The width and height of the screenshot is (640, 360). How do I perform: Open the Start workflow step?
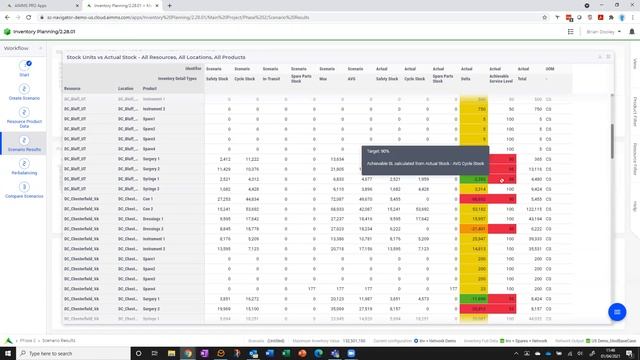[x=24, y=68]
